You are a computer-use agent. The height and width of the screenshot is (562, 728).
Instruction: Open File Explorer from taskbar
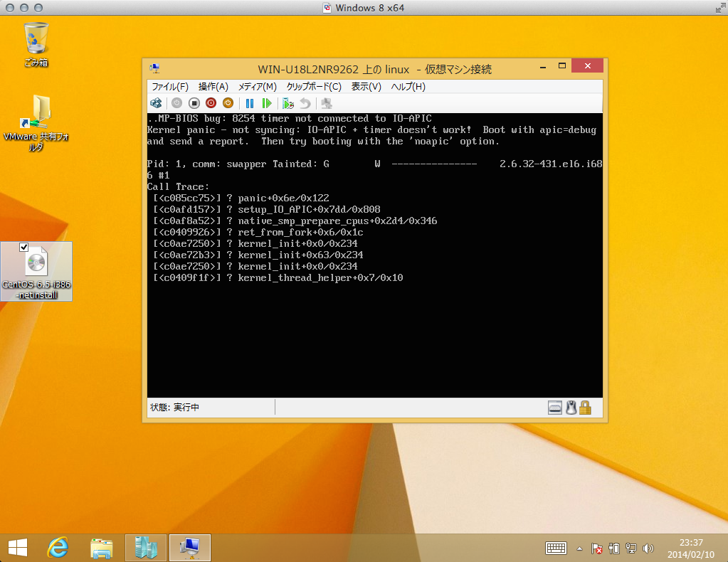coord(102,548)
